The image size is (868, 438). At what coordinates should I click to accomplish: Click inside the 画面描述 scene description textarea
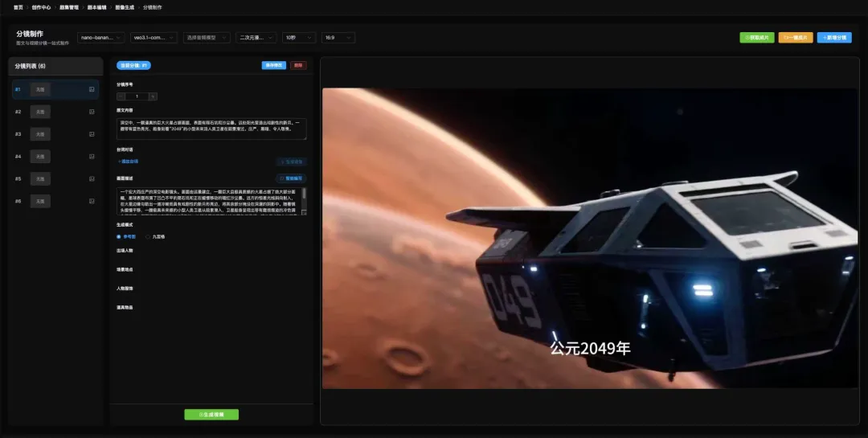point(209,201)
